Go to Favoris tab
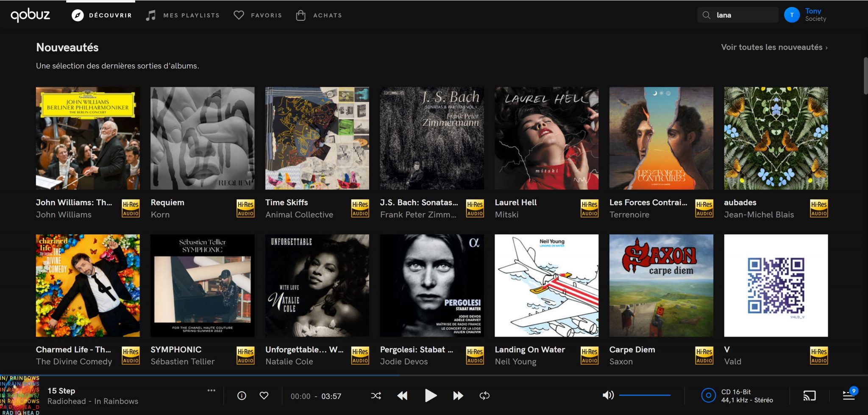This screenshot has width=868, height=415. pyautogui.click(x=258, y=15)
